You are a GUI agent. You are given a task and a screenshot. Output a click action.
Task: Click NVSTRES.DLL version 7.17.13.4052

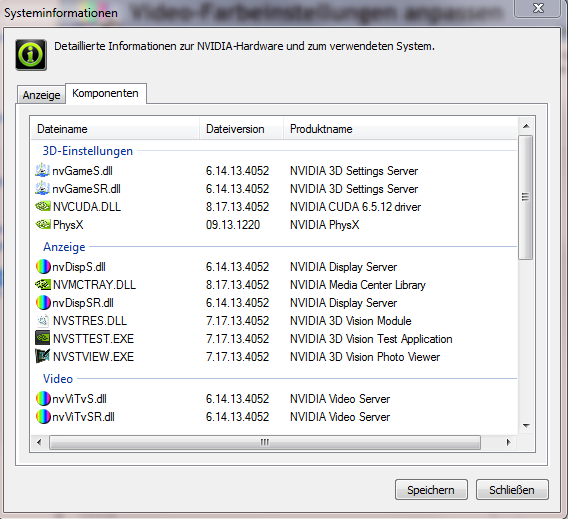point(237,321)
